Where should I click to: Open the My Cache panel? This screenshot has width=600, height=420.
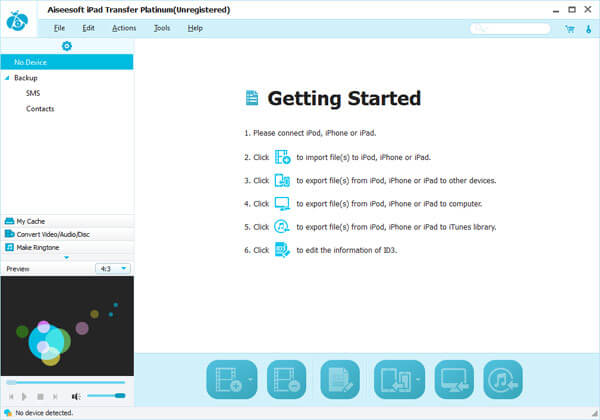coord(67,221)
